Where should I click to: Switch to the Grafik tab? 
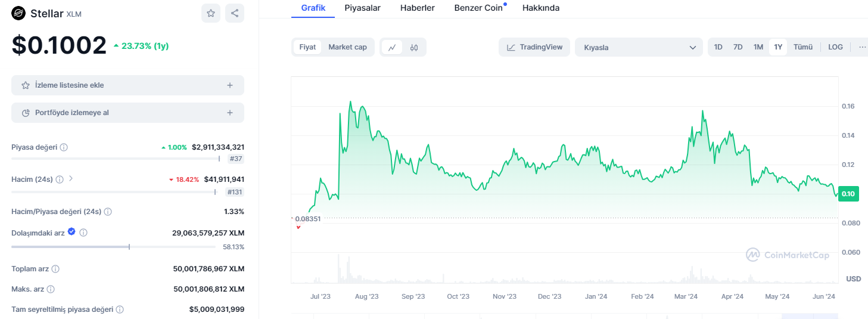313,8
